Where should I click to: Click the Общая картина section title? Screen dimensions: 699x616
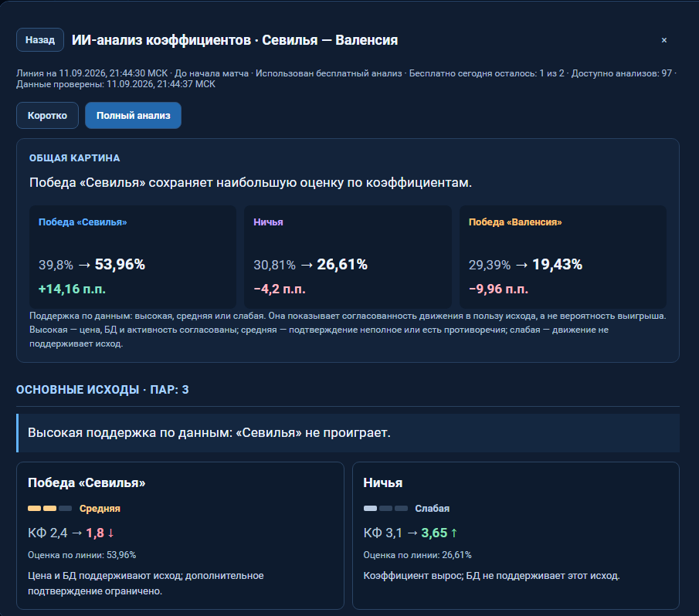[74, 158]
